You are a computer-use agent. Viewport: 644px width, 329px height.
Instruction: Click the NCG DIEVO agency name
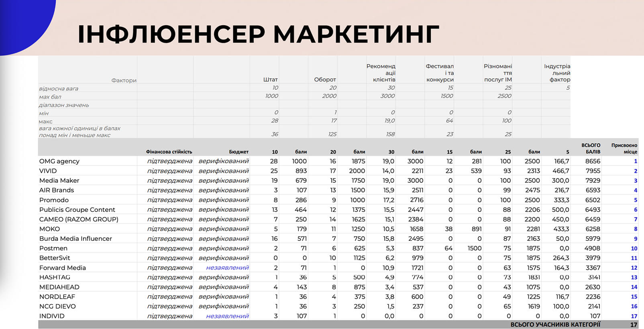click(x=57, y=307)
